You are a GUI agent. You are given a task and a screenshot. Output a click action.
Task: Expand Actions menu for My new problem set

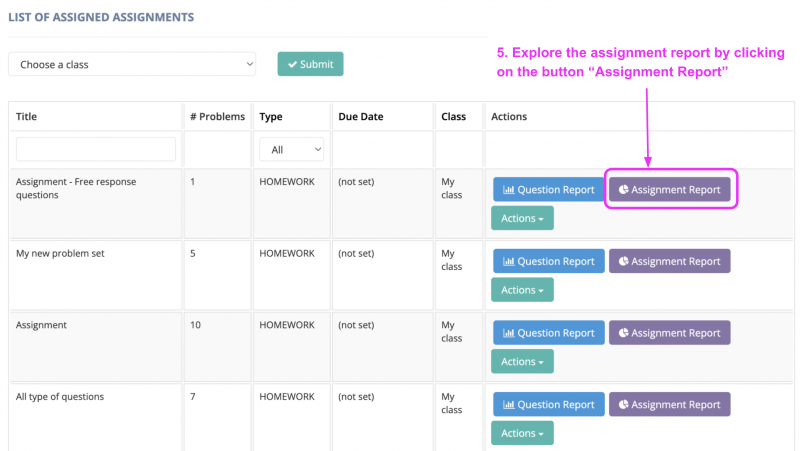pyautogui.click(x=522, y=290)
